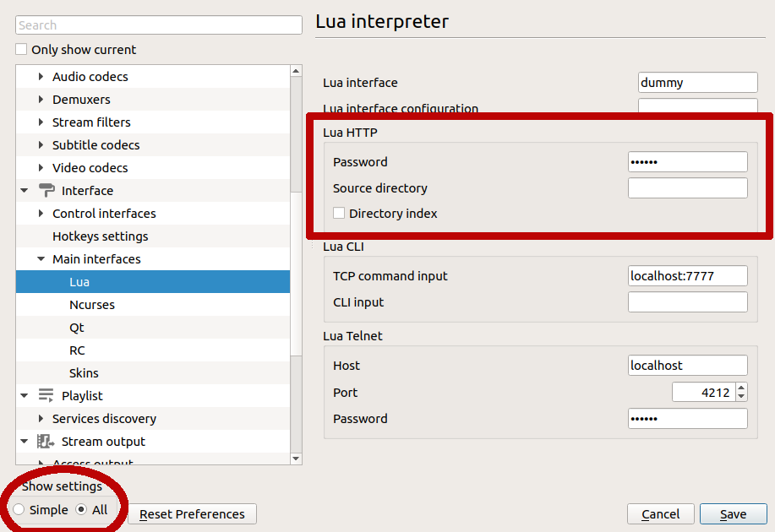Image resolution: width=775 pixels, height=532 pixels.
Task: Click the Lua HTTP Password field
Action: 687,162
